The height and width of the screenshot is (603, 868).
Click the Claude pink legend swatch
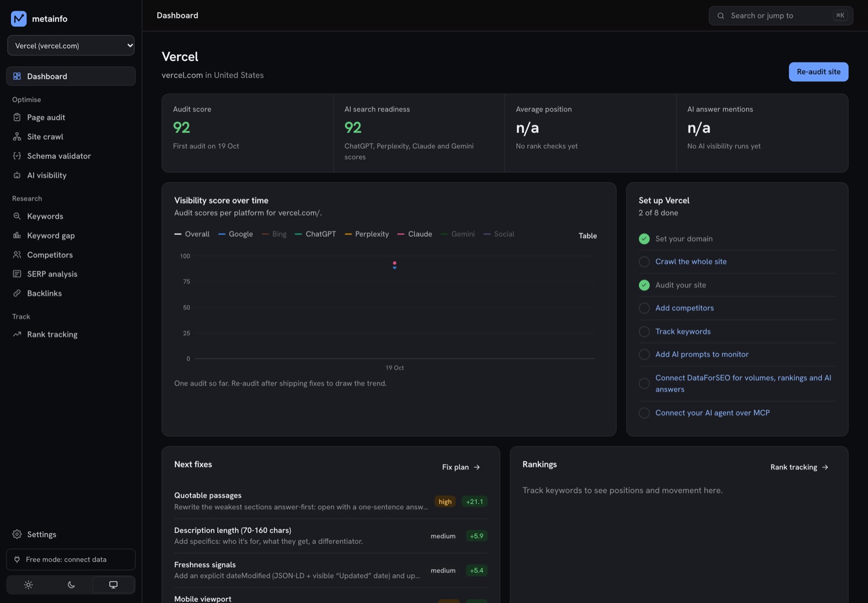401,234
